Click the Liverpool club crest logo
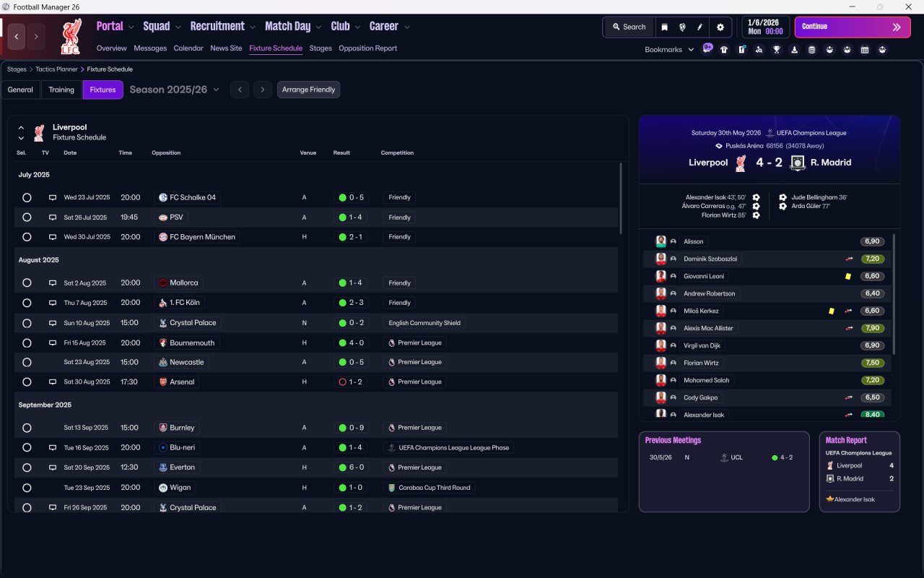This screenshot has height=578, width=924. (x=71, y=36)
